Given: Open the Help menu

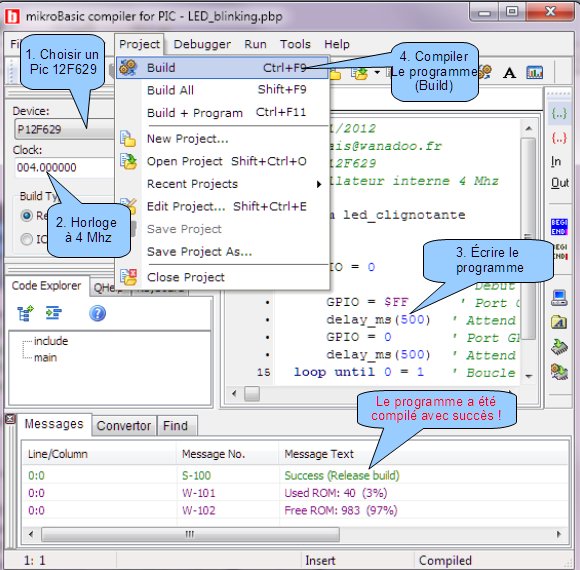Looking at the screenshot, I should point(337,44).
